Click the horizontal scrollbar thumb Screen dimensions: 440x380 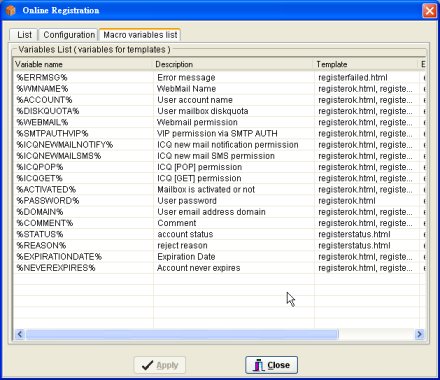coord(182,334)
